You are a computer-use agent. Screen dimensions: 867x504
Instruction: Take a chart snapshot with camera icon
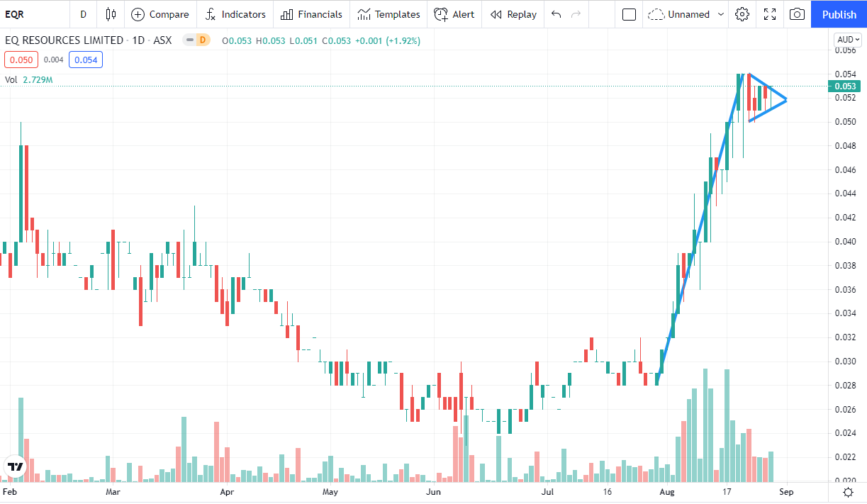pyautogui.click(x=797, y=14)
